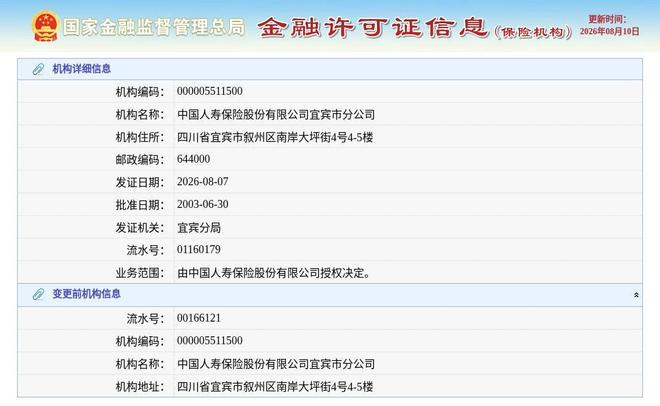Select 机构名称 value in 变更前机构信息 section

276,364
